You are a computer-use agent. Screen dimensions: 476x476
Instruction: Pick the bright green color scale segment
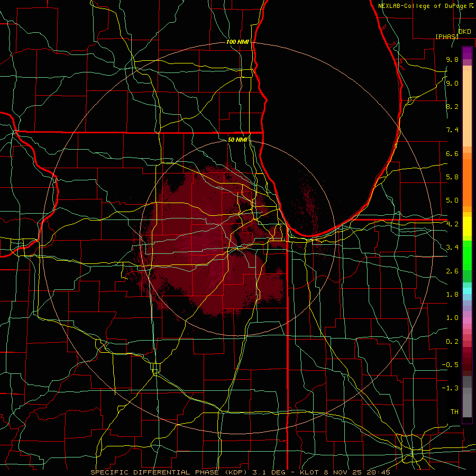[x=467, y=255]
